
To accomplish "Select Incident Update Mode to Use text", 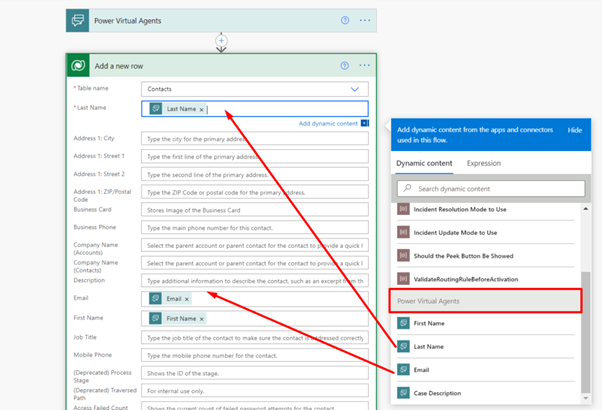I will (x=455, y=233).
